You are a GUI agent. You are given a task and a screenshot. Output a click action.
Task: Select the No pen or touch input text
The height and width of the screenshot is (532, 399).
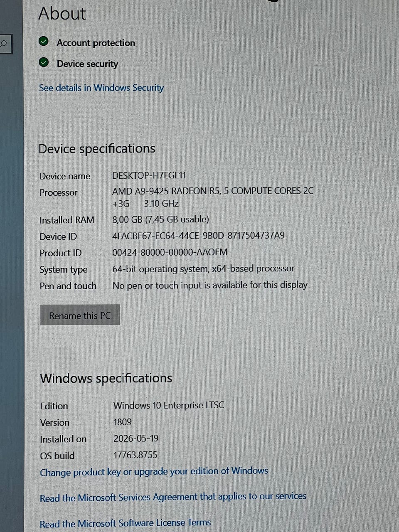point(210,285)
